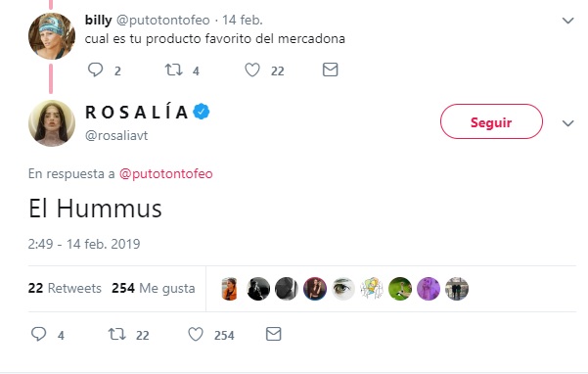The height and width of the screenshot is (374, 588).
Task: Retweet billy's mercadona question
Action: 173,70
